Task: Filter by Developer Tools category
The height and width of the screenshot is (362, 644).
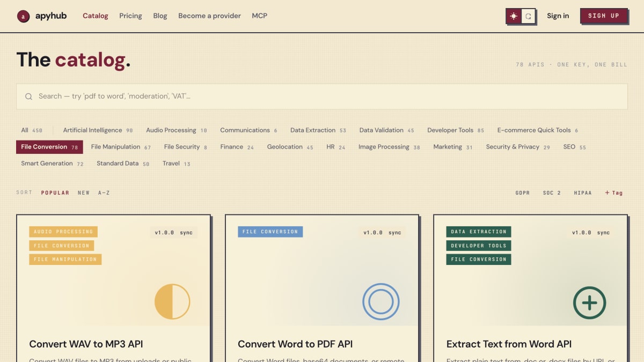Action: (x=456, y=130)
